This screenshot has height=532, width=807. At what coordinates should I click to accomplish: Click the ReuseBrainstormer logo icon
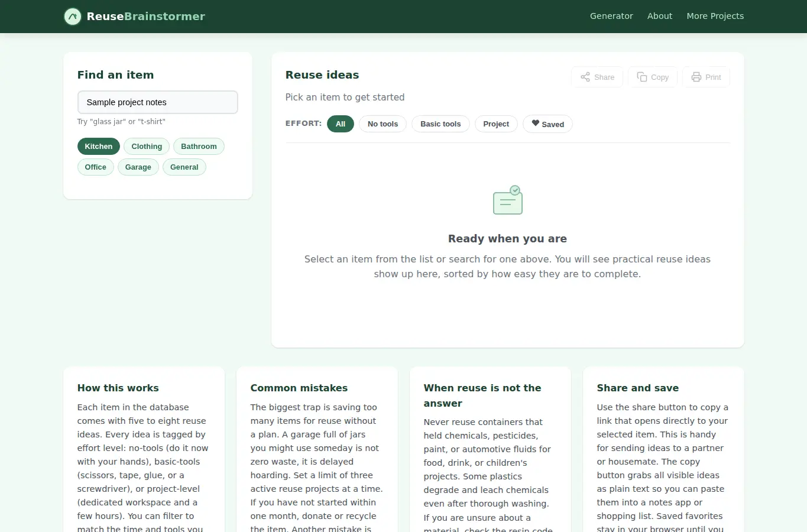(73, 17)
